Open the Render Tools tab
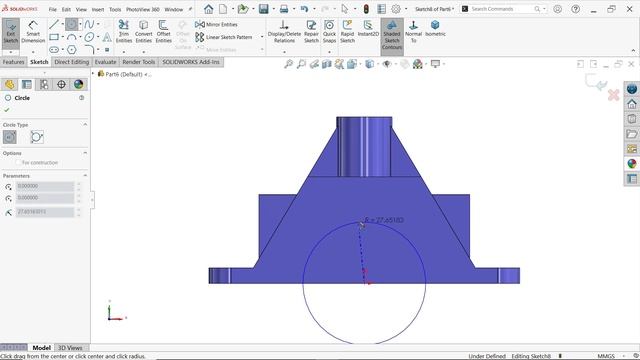 (x=138, y=62)
